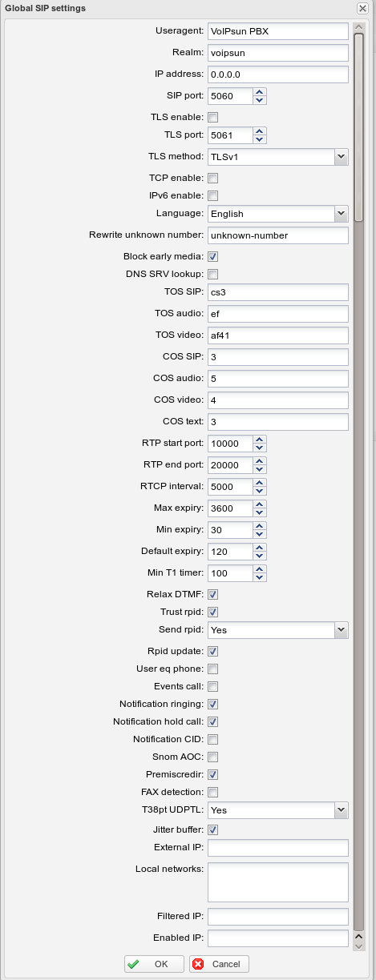This screenshot has width=376, height=980.
Task: Decrease Max expiry spinner down arrow
Action: click(259, 513)
